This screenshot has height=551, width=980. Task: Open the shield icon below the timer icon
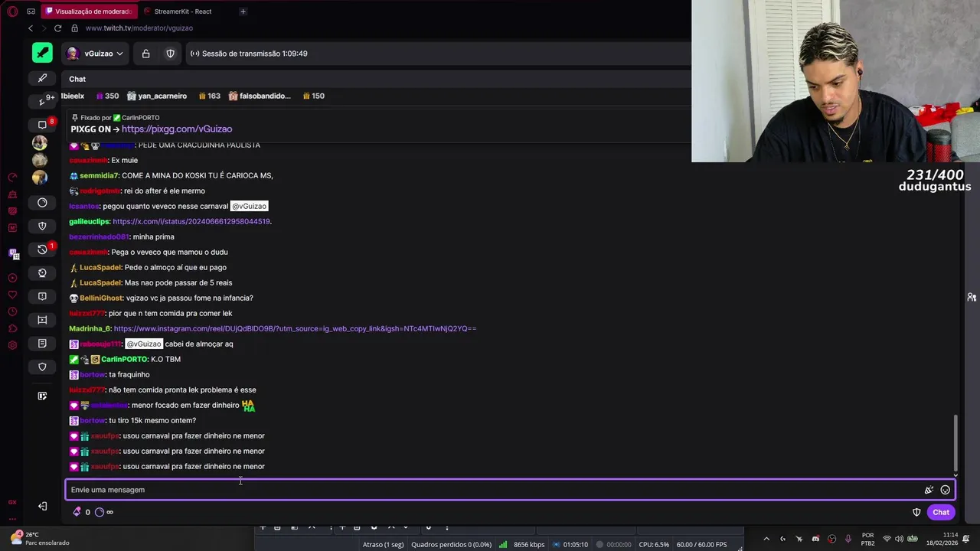(42, 226)
